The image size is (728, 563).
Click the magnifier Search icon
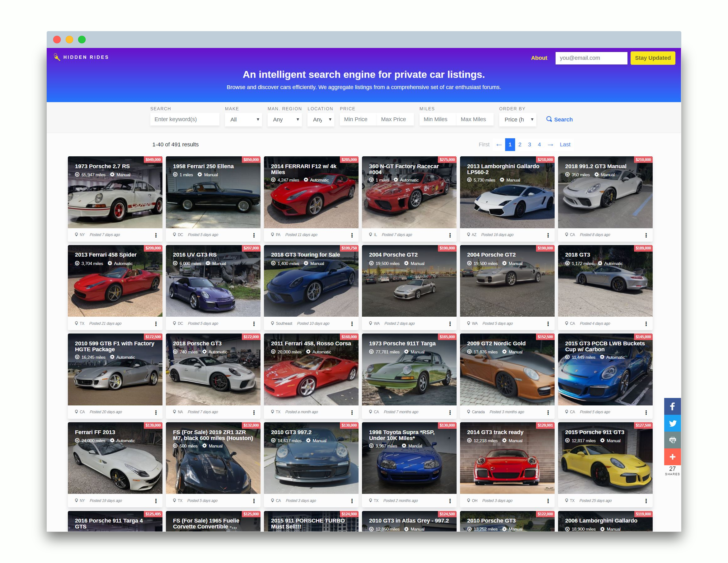(549, 119)
